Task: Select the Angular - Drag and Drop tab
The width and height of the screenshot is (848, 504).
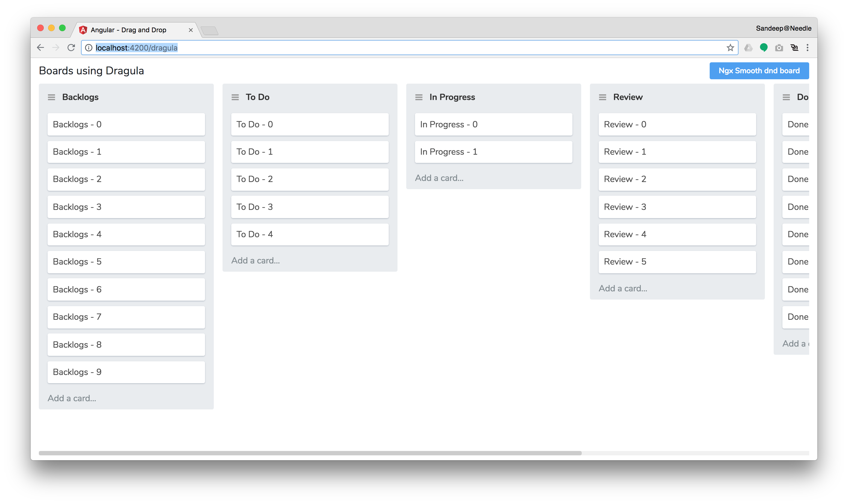Action: coord(128,30)
